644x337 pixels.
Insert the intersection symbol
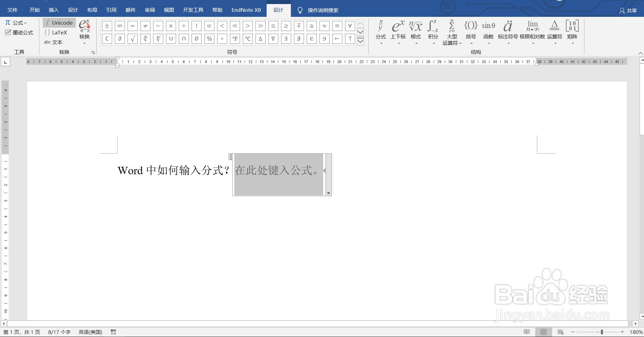pyautogui.click(x=184, y=39)
